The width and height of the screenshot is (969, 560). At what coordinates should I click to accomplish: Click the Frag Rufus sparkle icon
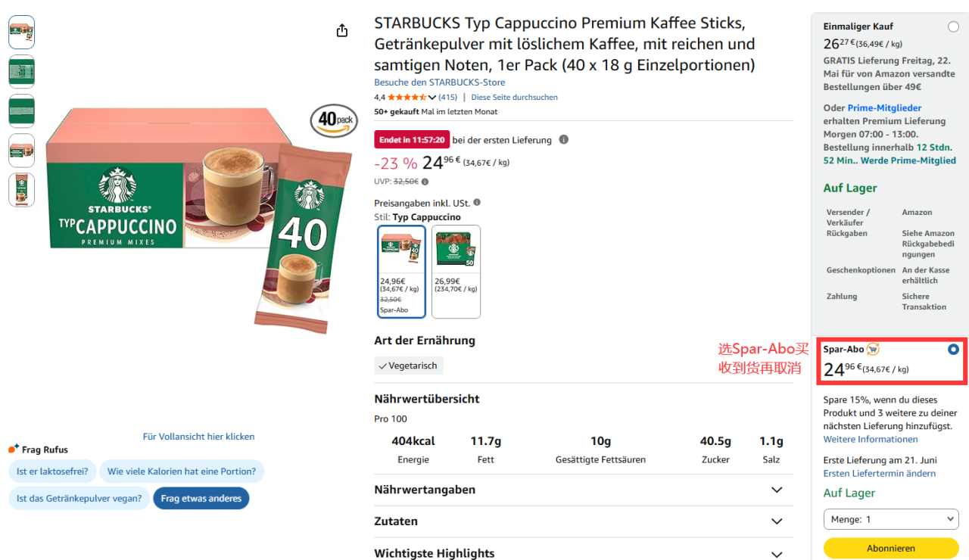(x=14, y=449)
